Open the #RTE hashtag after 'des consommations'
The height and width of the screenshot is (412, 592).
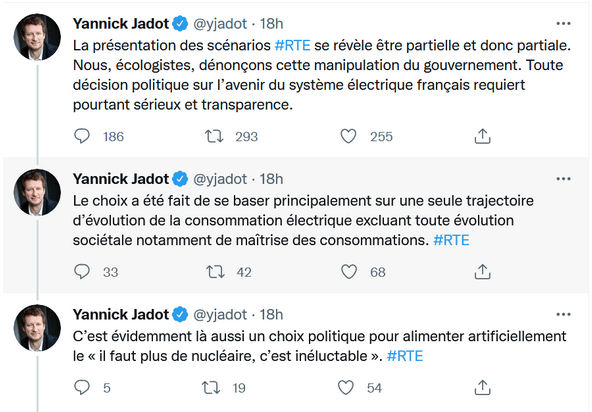(x=451, y=240)
